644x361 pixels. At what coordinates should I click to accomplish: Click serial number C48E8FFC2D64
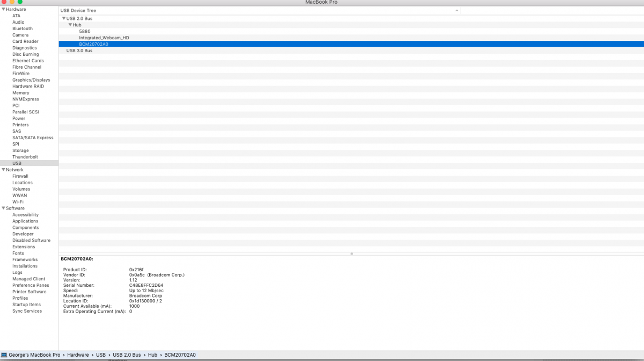pos(147,285)
